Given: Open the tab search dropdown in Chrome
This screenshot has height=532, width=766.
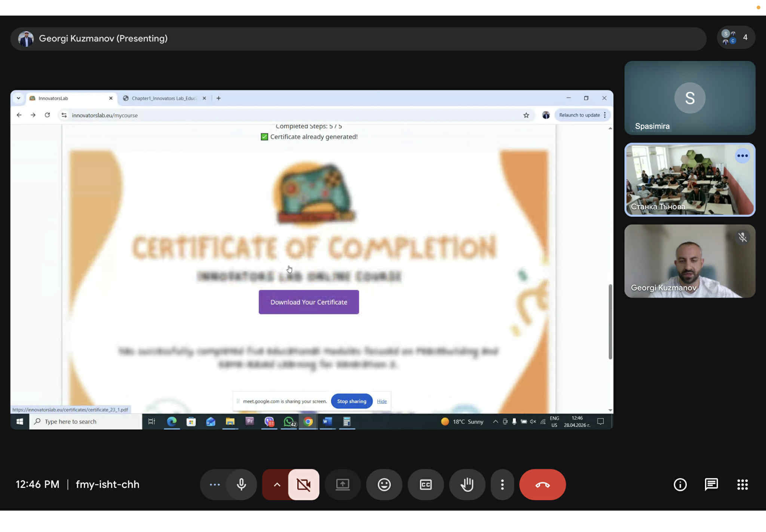Looking at the screenshot, I should 18,98.
